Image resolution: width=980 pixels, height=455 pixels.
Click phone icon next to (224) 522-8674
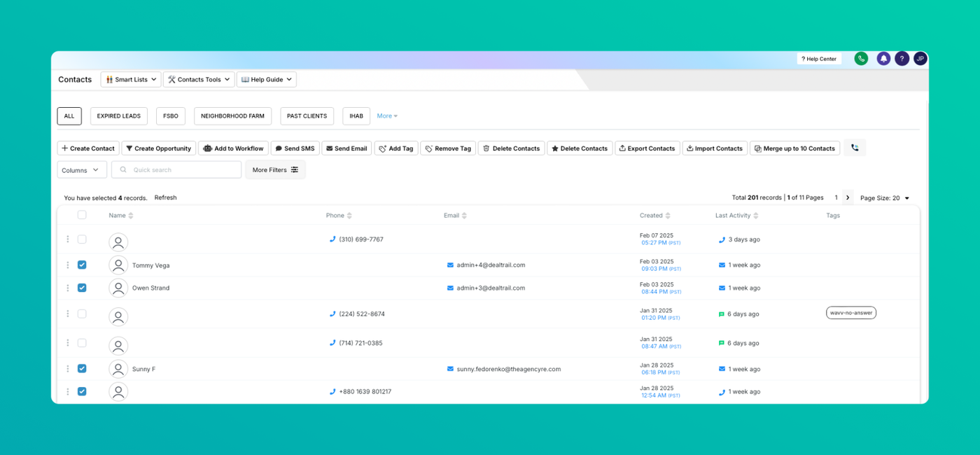coord(332,314)
